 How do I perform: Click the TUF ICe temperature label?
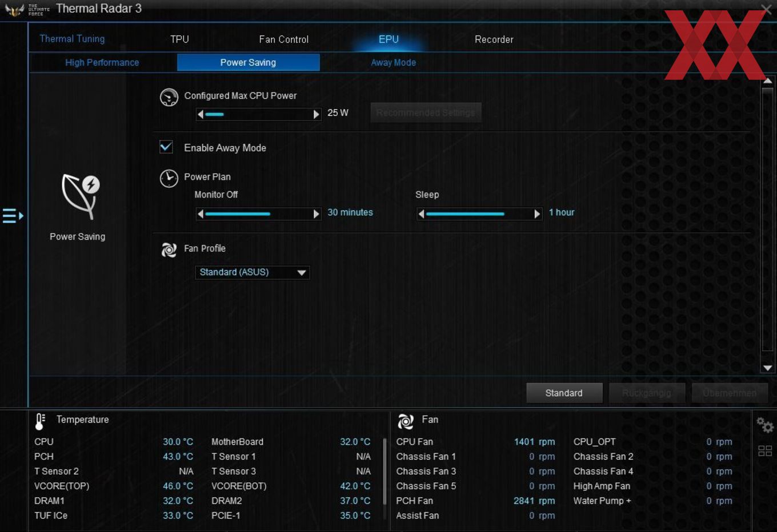51,516
